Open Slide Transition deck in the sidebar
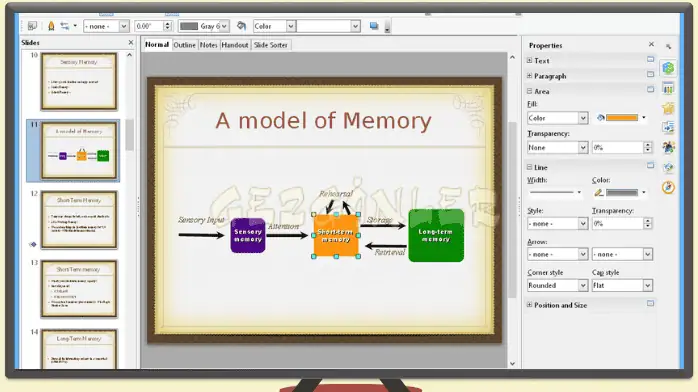The width and height of the screenshot is (698, 392). [668, 128]
